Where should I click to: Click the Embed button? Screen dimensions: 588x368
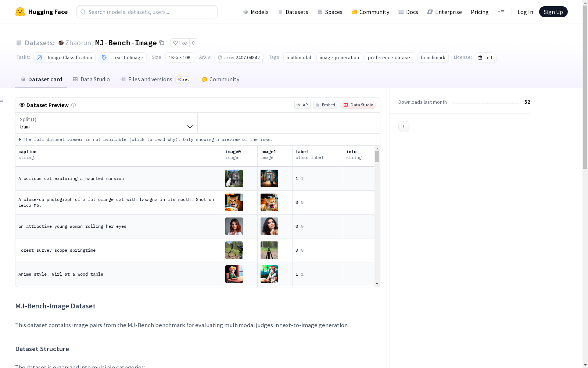pyautogui.click(x=325, y=105)
